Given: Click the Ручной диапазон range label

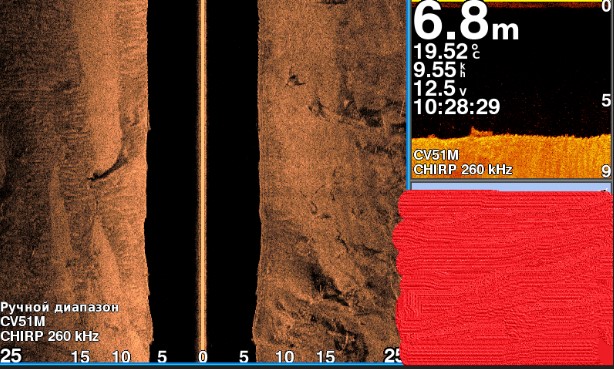Looking at the screenshot, I should coord(60,307).
